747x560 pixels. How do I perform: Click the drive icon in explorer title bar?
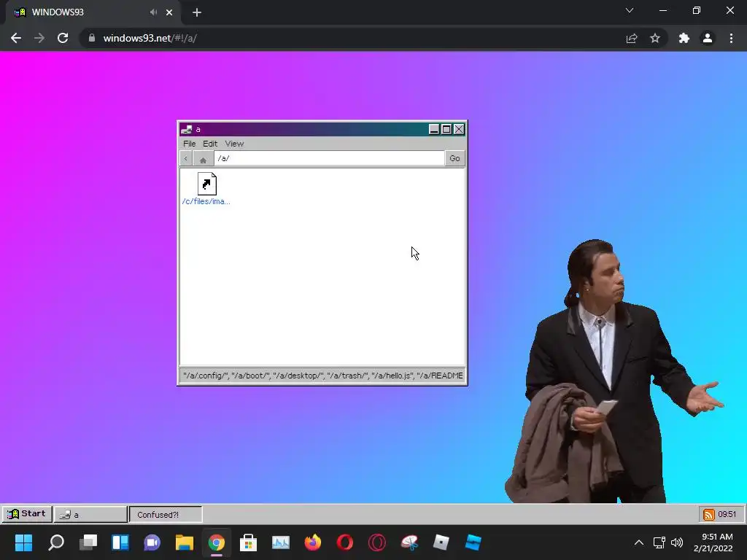[187, 129]
